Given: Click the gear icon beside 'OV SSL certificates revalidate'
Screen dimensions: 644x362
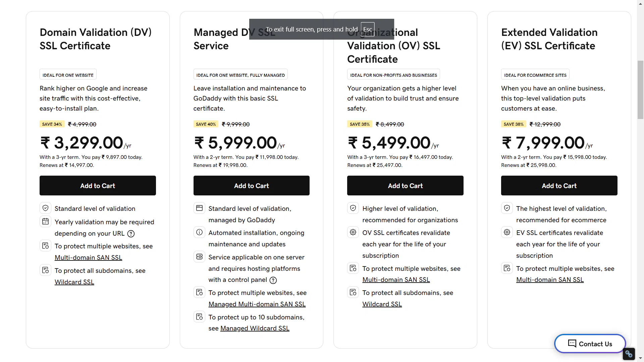Looking at the screenshot, I should click(x=353, y=232).
